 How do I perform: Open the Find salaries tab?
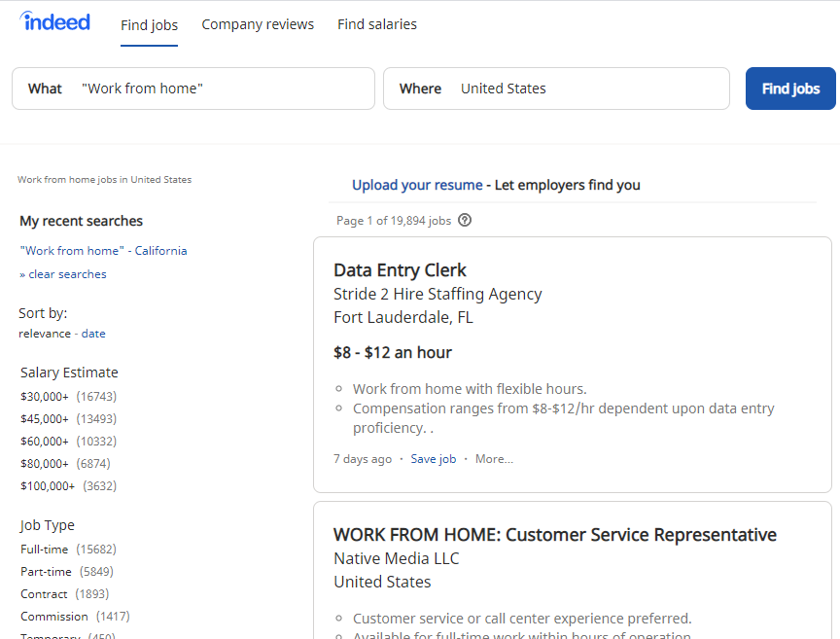coord(377,24)
